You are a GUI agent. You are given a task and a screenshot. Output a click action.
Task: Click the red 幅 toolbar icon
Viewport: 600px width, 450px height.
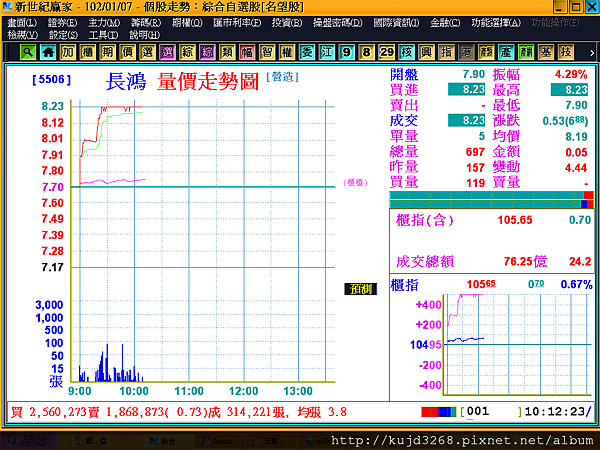247,52
